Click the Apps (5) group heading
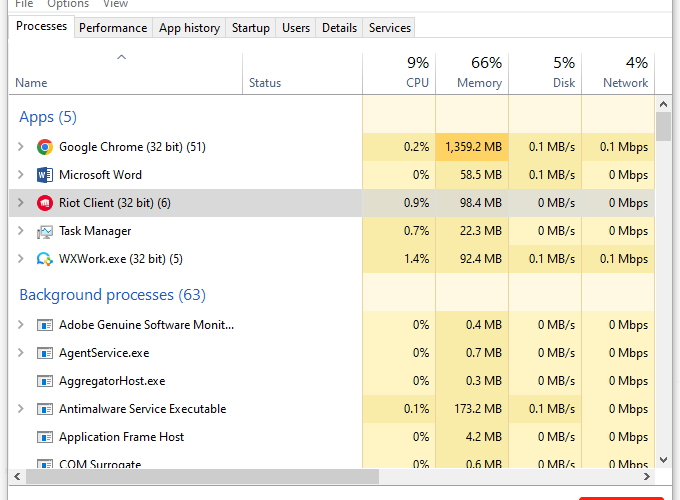This screenshot has height=500, width=680. [x=48, y=117]
